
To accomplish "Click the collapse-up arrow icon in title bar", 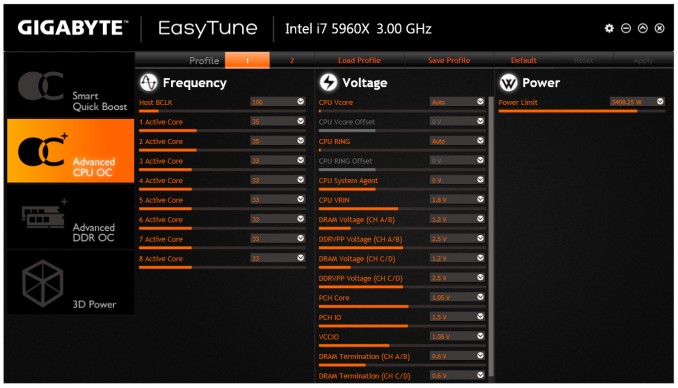I will point(643,29).
